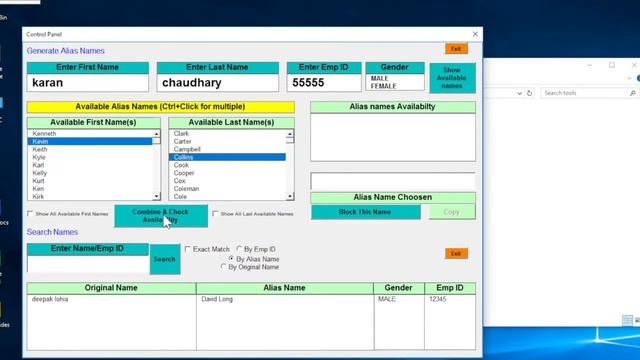Click the last names list up arrow

[x=290, y=134]
